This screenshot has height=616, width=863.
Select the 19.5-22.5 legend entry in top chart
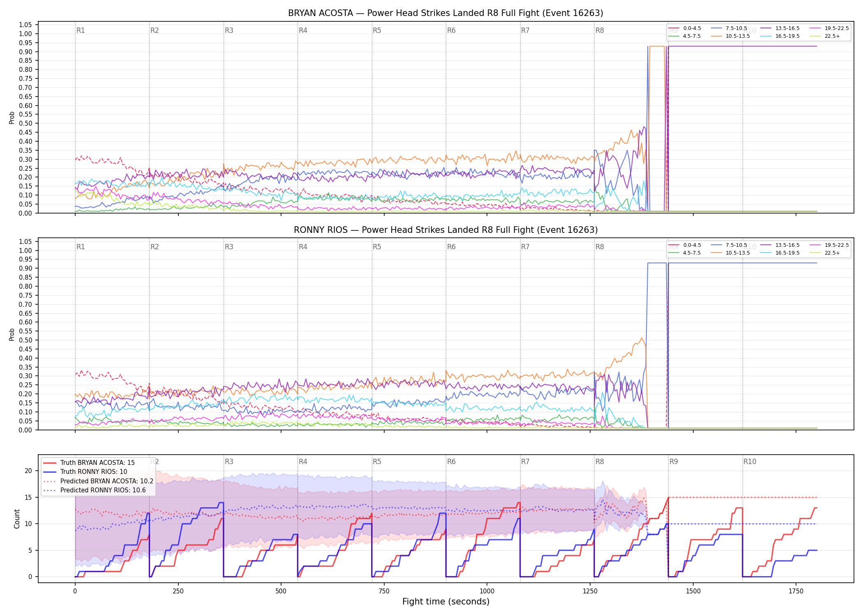point(829,28)
